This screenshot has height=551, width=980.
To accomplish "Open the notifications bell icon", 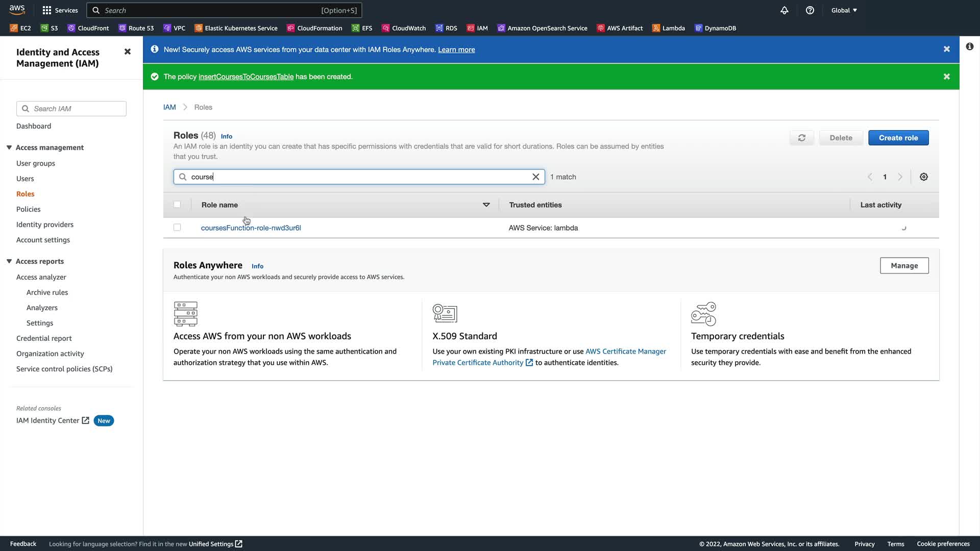I will click(x=785, y=10).
